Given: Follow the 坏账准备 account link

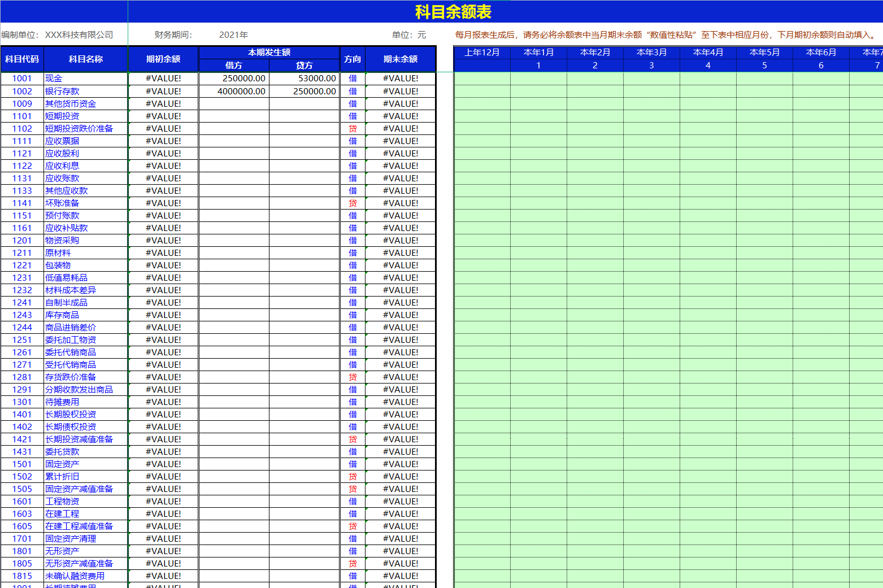Looking at the screenshot, I should click(62, 203).
